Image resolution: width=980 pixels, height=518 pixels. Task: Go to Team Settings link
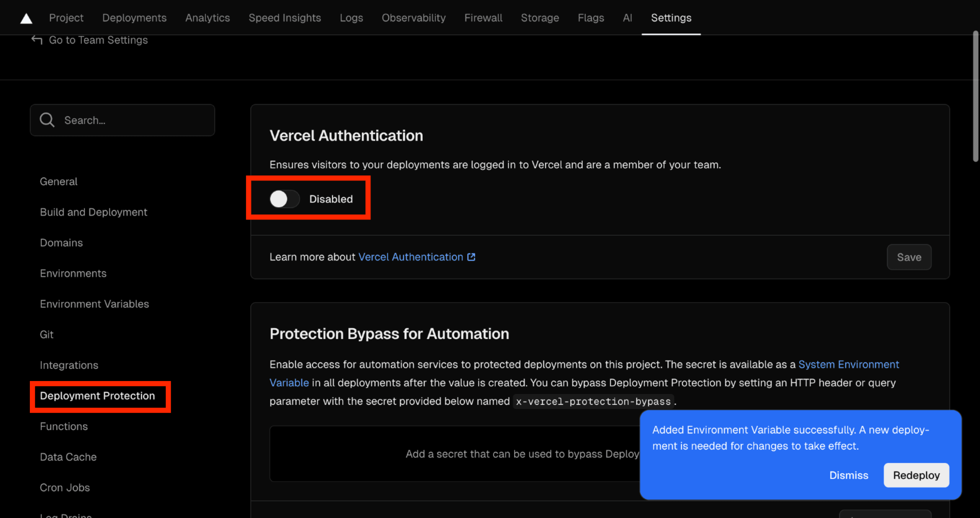[x=98, y=40]
